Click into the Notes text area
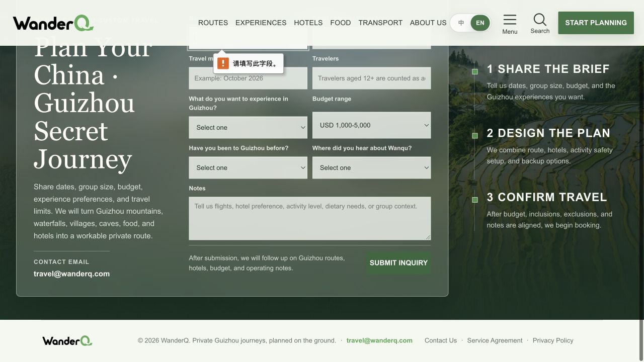Image resolution: width=644 pixels, height=362 pixels. pyautogui.click(x=310, y=219)
